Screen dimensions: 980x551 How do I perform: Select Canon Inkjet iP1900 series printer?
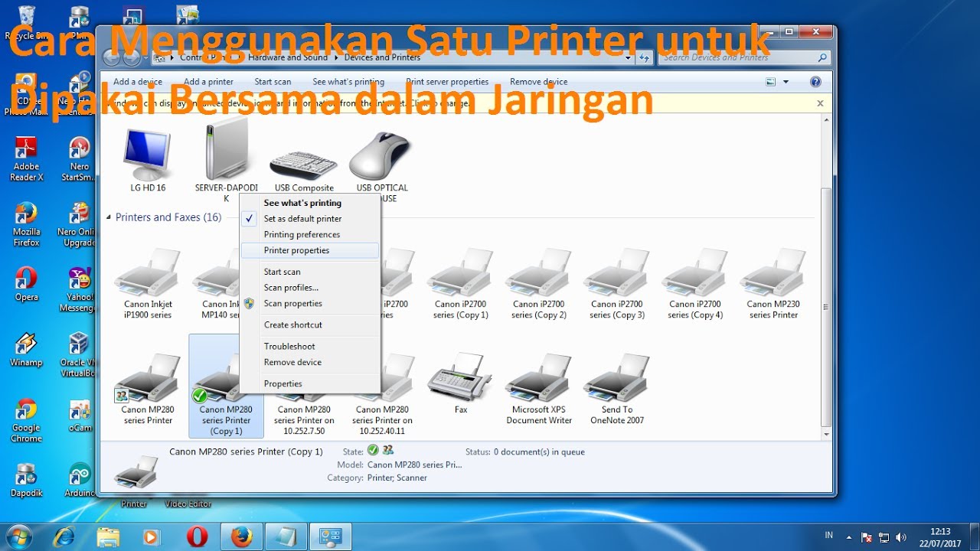pyautogui.click(x=148, y=275)
